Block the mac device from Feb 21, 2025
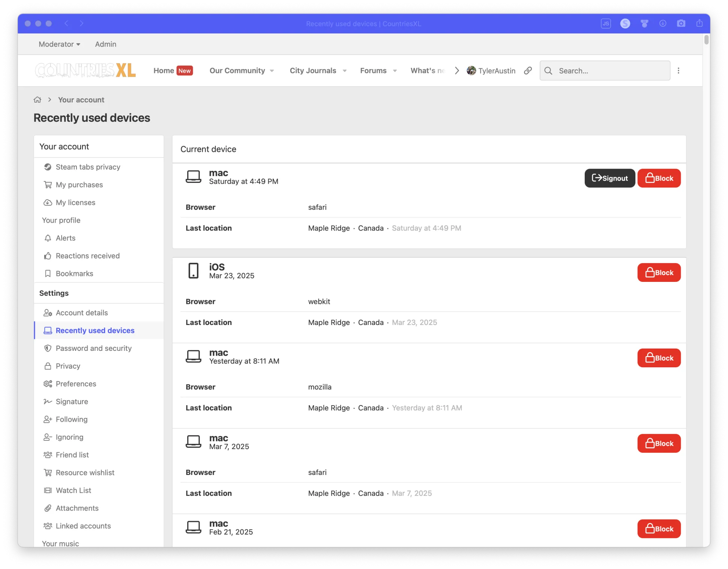This screenshot has height=569, width=728. [x=659, y=529]
